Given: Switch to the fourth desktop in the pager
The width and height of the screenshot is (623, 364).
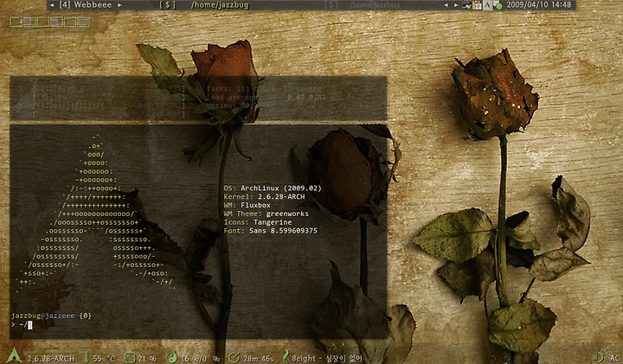Looking at the screenshot, I should pyautogui.click(x=56, y=22).
